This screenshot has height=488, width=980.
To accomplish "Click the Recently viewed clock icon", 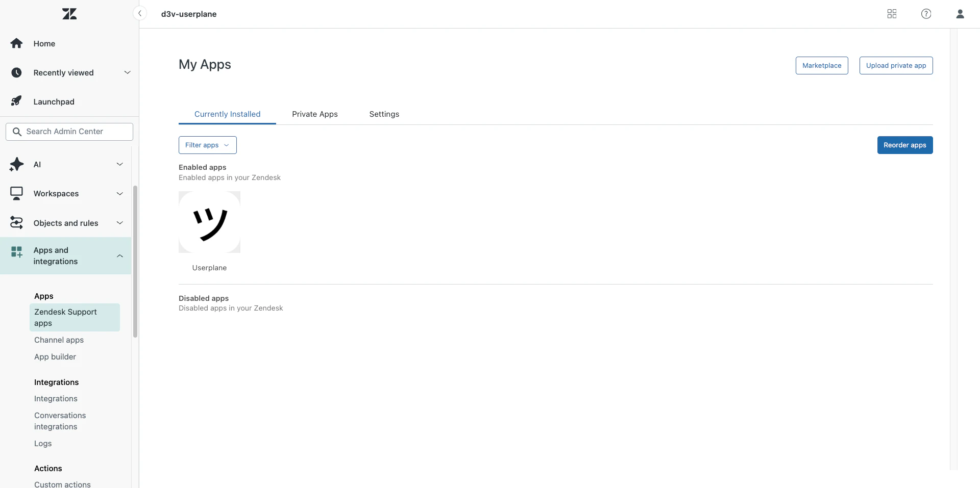I will (16, 72).
